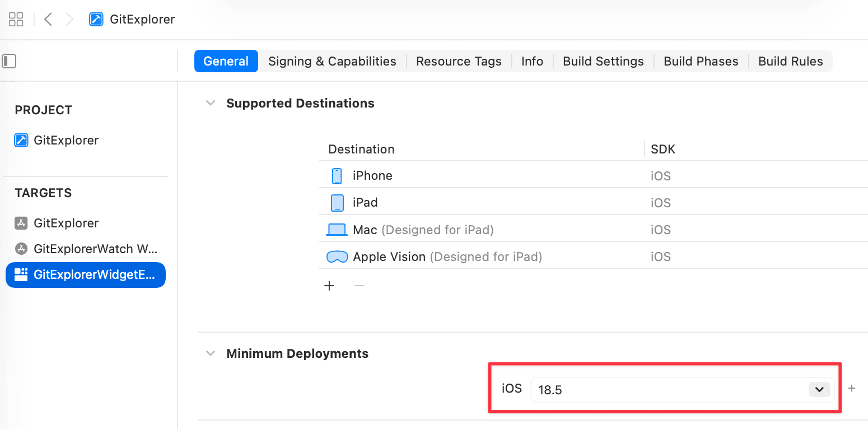The image size is (868, 429).
Task: Go back using the left chevron
Action: click(48, 19)
